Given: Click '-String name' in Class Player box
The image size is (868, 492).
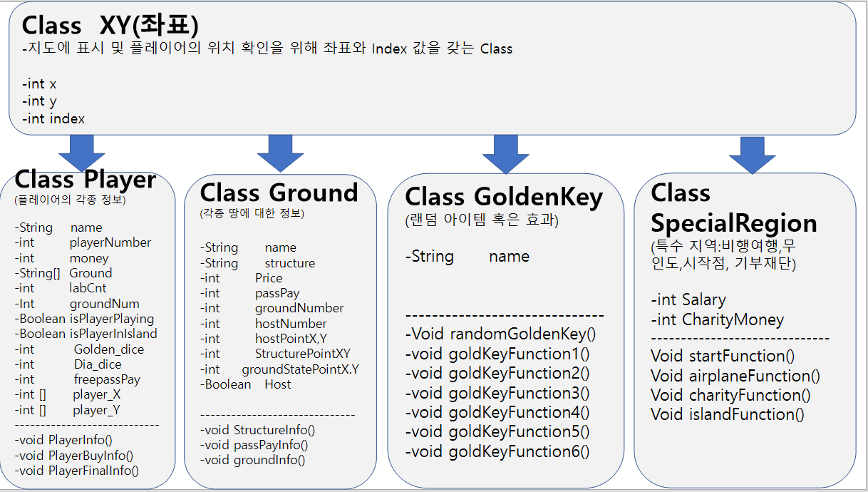Looking at the screenshot, I should pyautogui.click(x=58, y=227).
